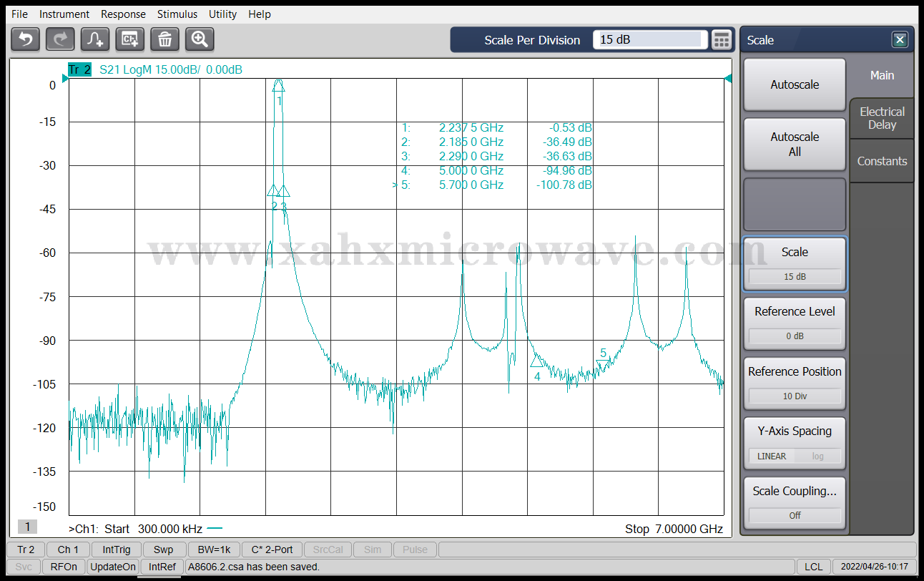
Task: Click the trash delete icon
Action: 164,39
